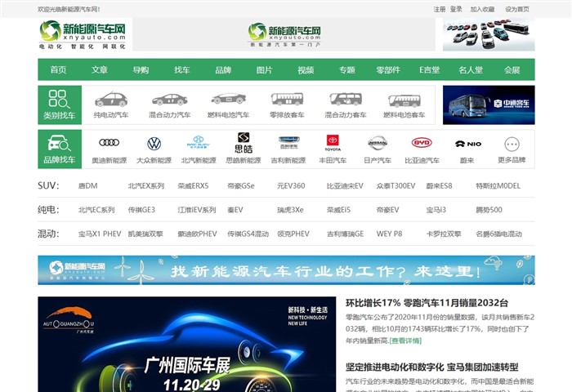Click the 卡罗拉双擎 link
Screen dimensions: 572x392
[x=444, y=234]
